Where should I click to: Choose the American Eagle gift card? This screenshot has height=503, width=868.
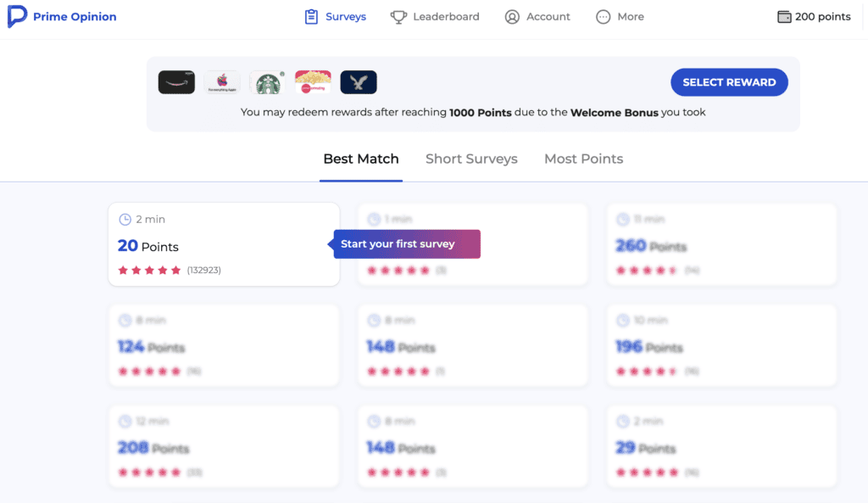pos(359,82)
